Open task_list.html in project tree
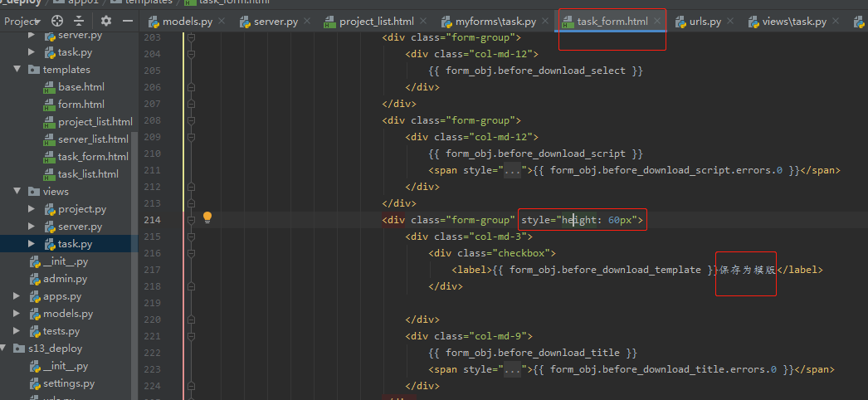Viewport: 868px width, 400px height. pyautogui.click(x=88, y=174)
